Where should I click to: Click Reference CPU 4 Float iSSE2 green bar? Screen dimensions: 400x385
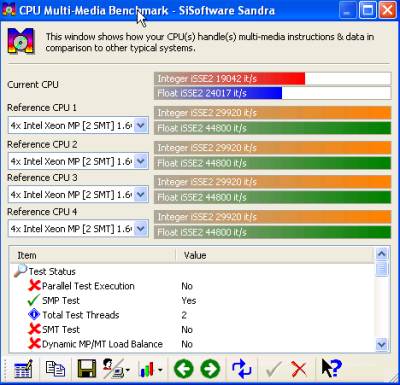[272, 232]
